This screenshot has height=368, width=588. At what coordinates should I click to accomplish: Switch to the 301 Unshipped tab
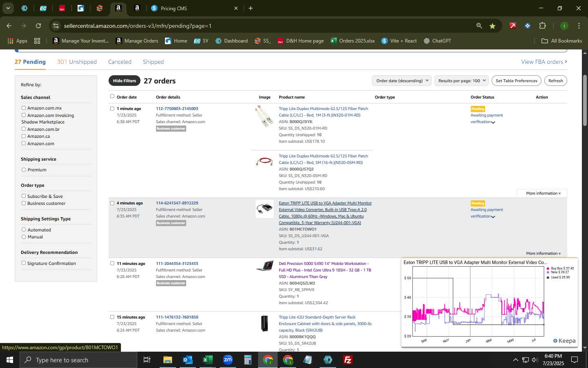click(x=77, y=62)
